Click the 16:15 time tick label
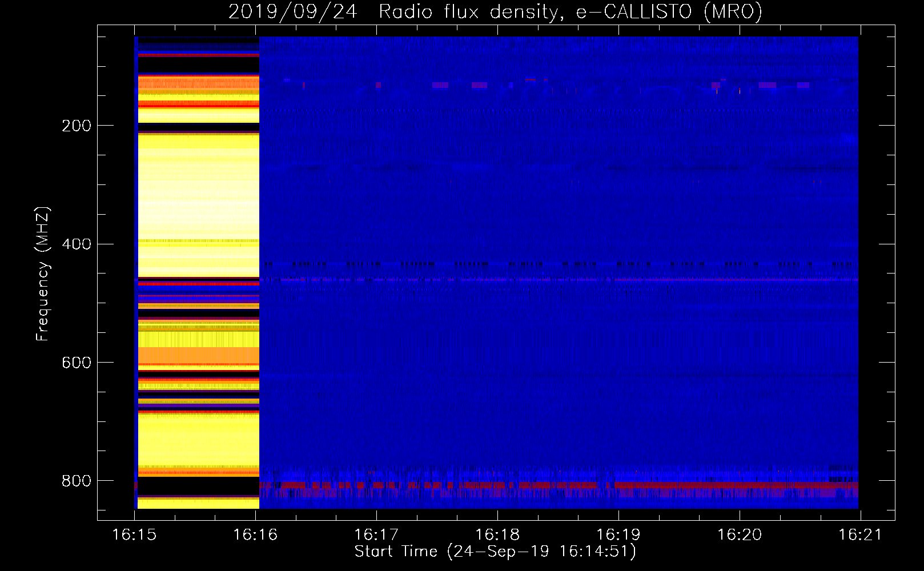Viewport: 924px width, 571px height. point(134,534)
